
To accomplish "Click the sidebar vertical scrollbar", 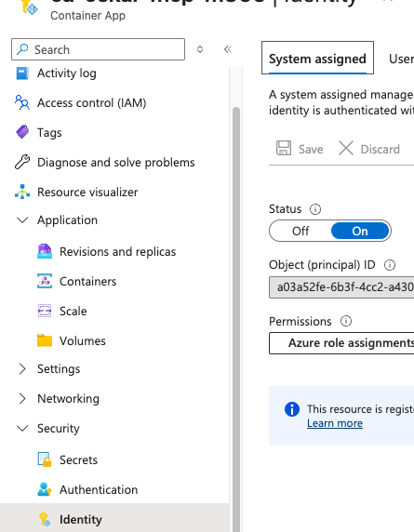I will click(236, 319).
